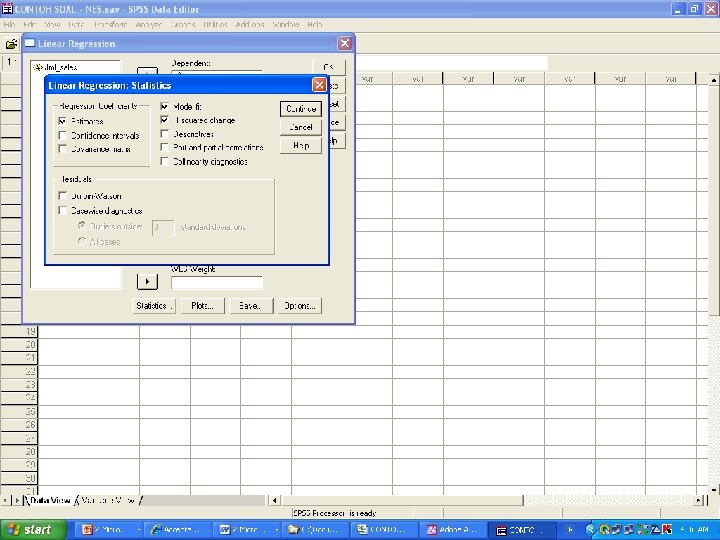Click the OK button in Linear Regression
Viewport: 720px width, 540px height.
click(329, 68)
